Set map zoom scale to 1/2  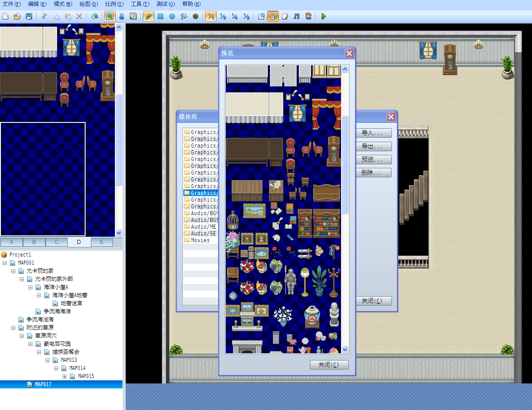223,16
